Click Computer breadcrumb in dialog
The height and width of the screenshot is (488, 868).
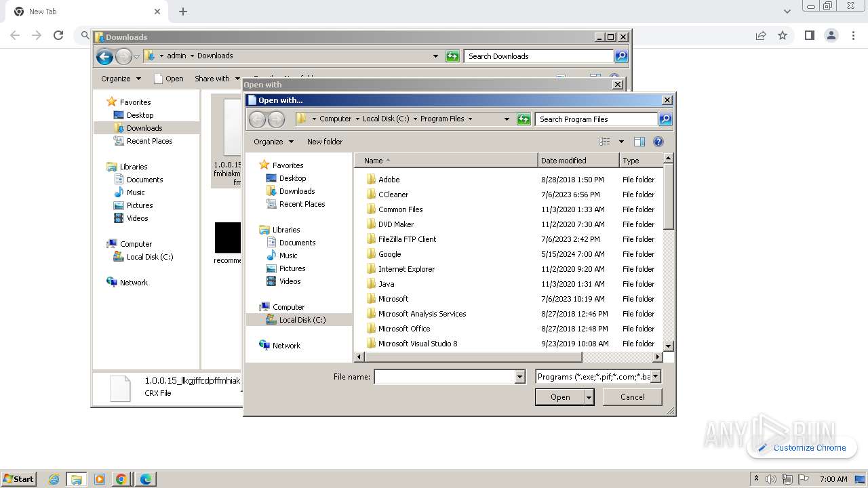point(336,119)
